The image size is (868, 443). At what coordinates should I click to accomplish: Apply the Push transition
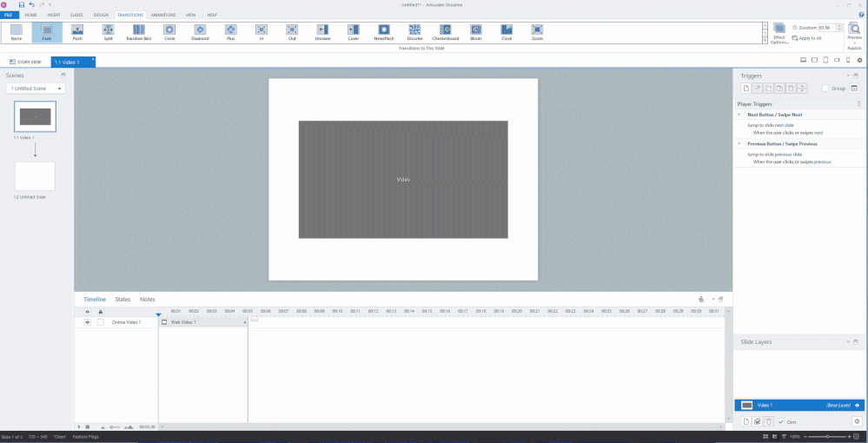click(77, 32)
